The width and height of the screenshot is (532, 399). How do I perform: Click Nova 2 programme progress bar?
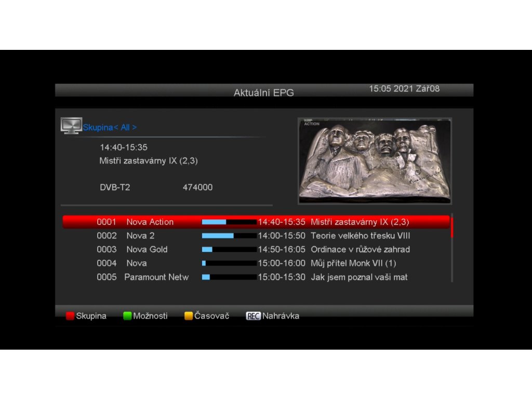coord(229,236)
